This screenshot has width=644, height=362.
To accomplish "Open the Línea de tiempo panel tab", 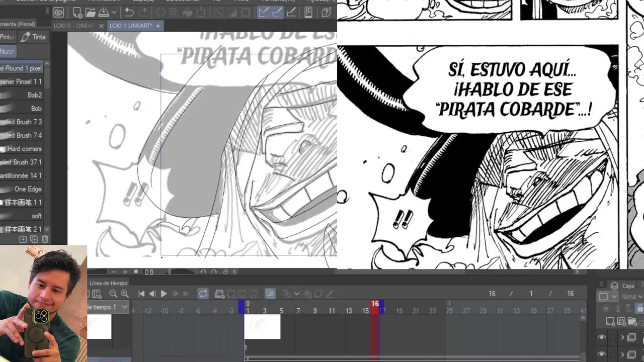I will (109, 283).
